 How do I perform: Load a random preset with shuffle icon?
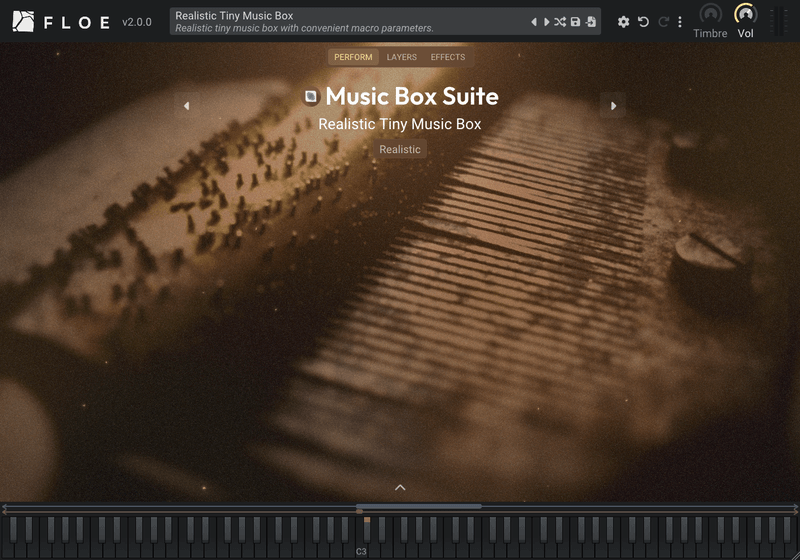560,22
